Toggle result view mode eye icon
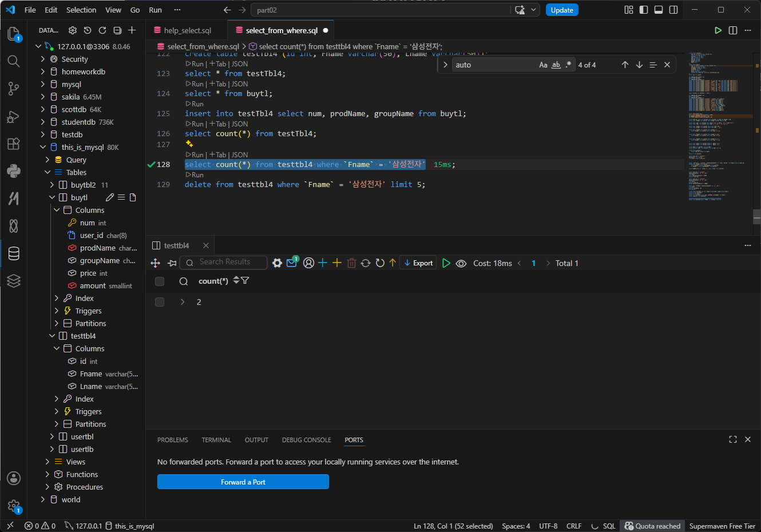This screenshot has height=532, width=761. click(461, 263)
